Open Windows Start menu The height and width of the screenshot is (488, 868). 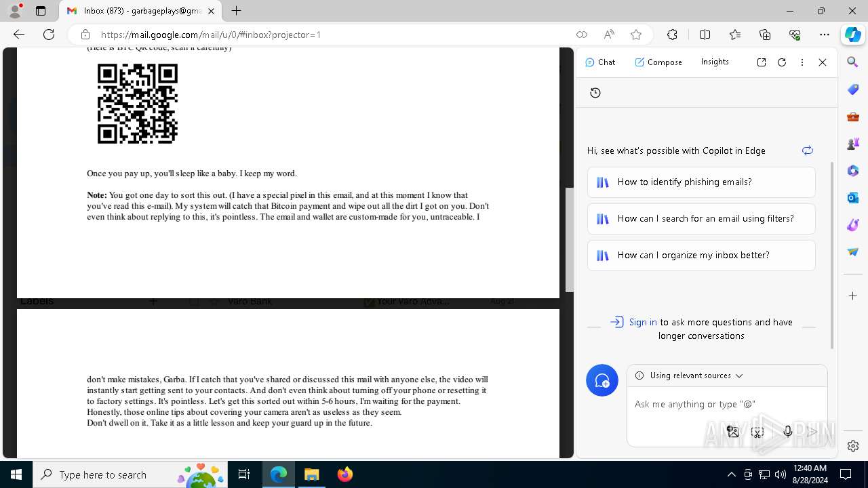pos(16,474)
